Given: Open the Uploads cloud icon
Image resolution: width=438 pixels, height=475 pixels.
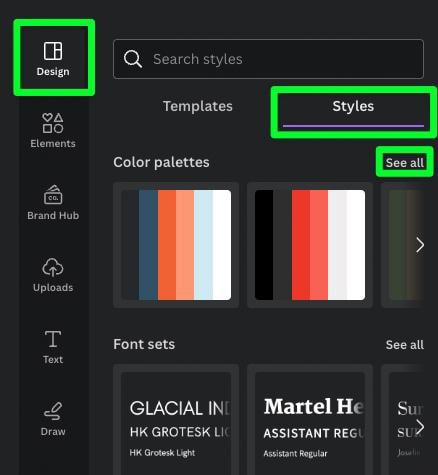Looking at the screenshot, I should [53, 267].
